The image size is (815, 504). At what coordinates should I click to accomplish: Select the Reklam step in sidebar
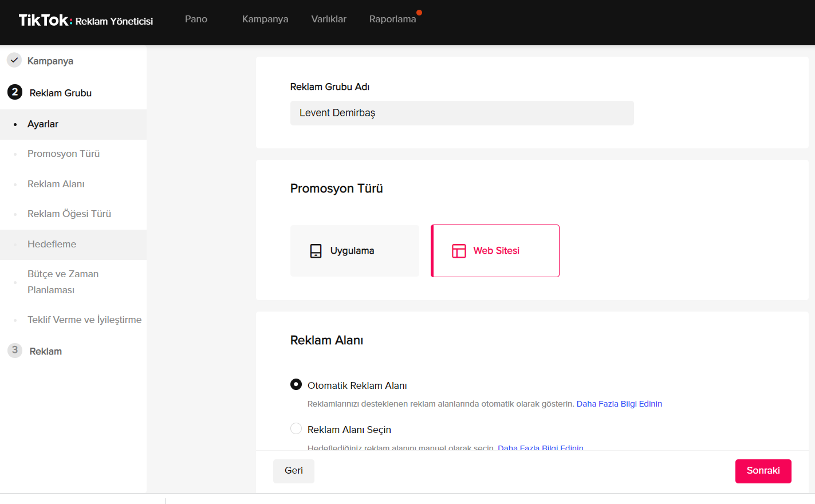click(46, 351)
